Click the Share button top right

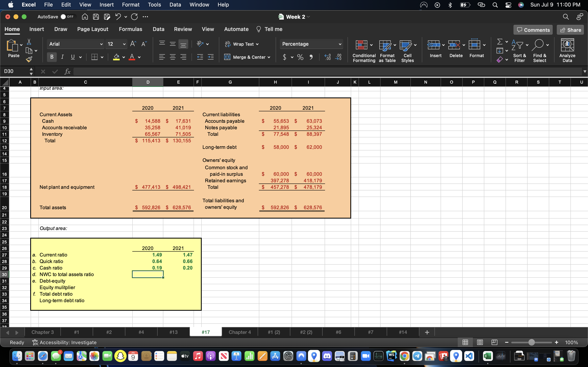(x=571, y=29)
